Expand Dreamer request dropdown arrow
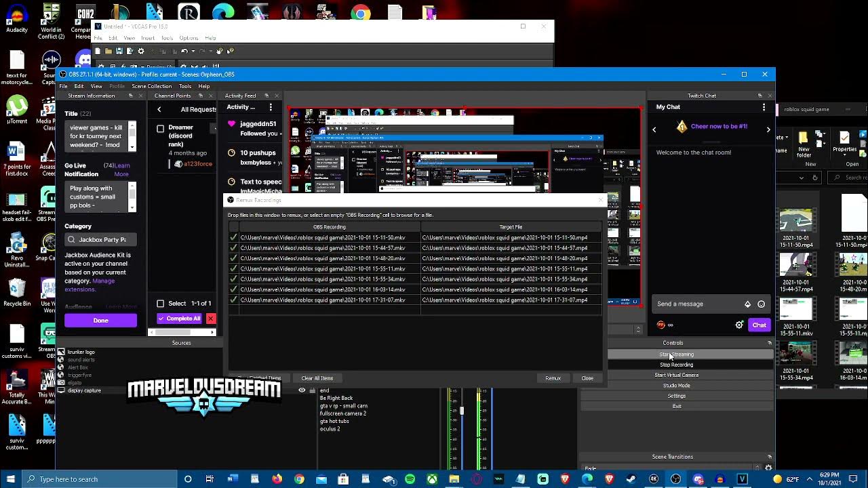868x488 pixels. click(x=214, y=128)
